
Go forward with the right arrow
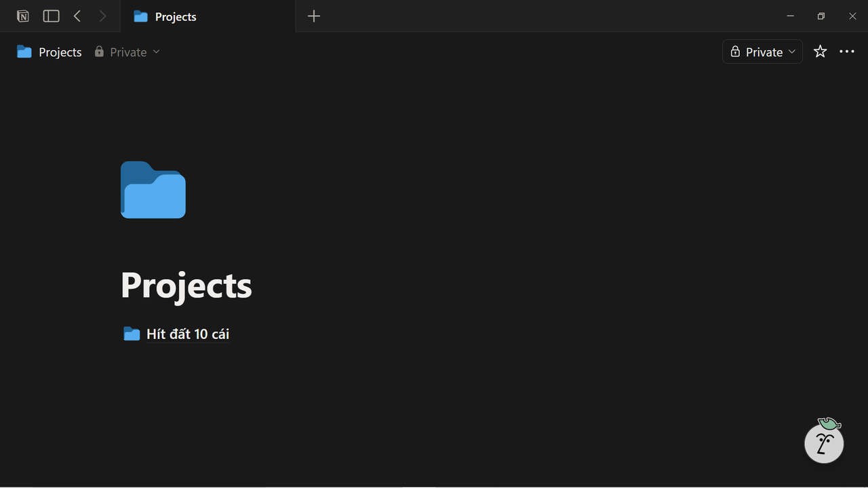point(102,16)
